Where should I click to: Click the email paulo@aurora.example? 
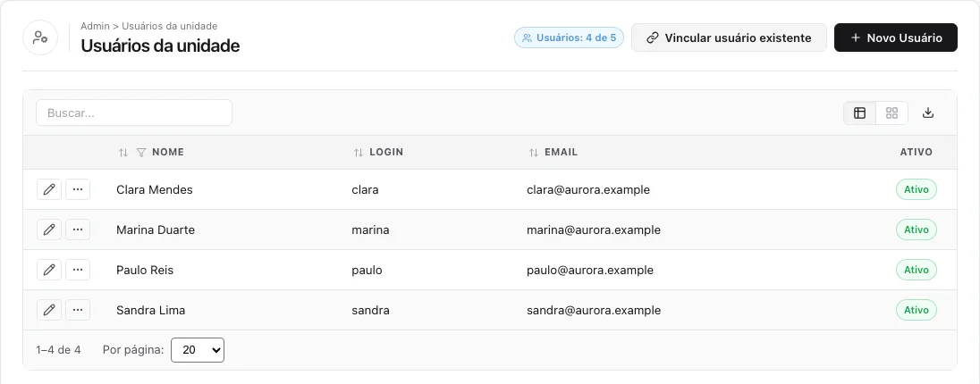[x=590, y=270]
